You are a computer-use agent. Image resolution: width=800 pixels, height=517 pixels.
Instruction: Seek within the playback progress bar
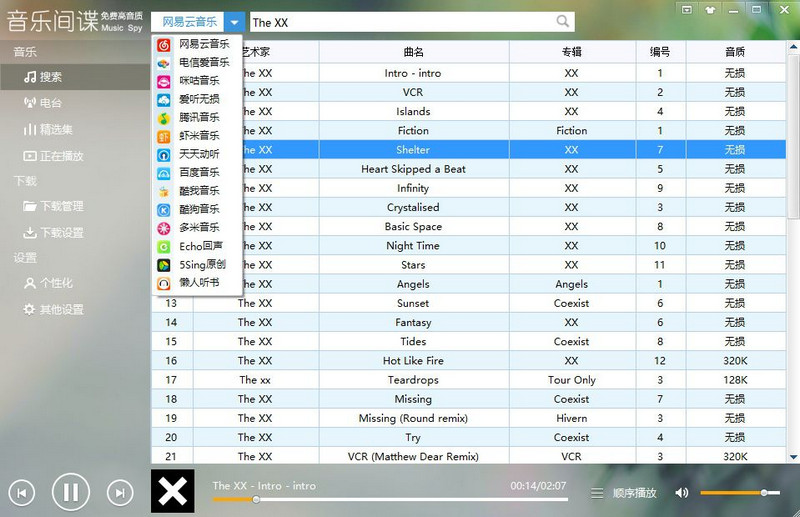click(390, 500)
